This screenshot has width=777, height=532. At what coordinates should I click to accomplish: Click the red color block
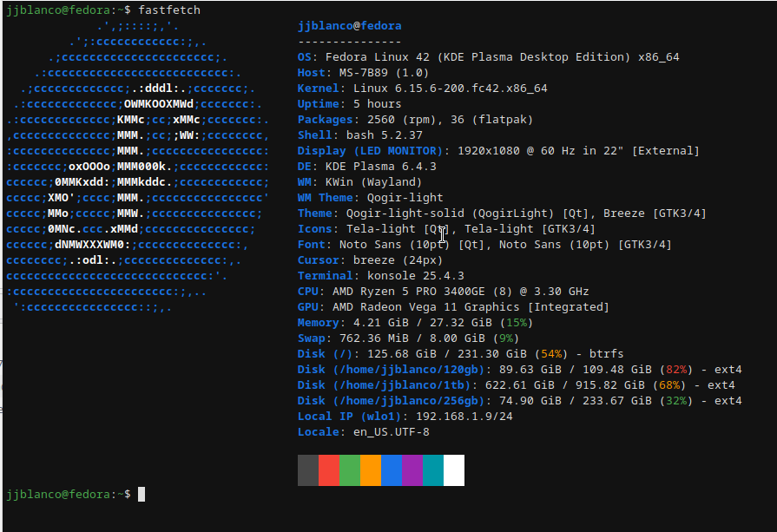(x=329, y=470)
